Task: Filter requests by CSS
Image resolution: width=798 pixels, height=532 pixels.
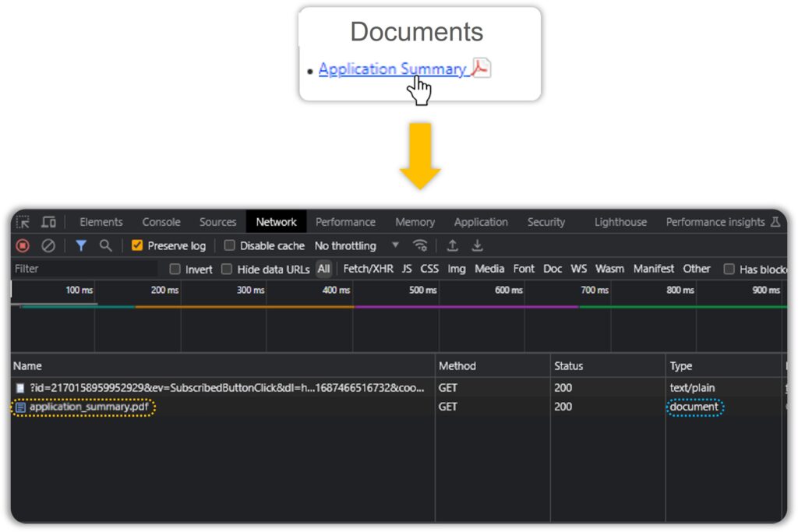Action: (x=429, y=269)
